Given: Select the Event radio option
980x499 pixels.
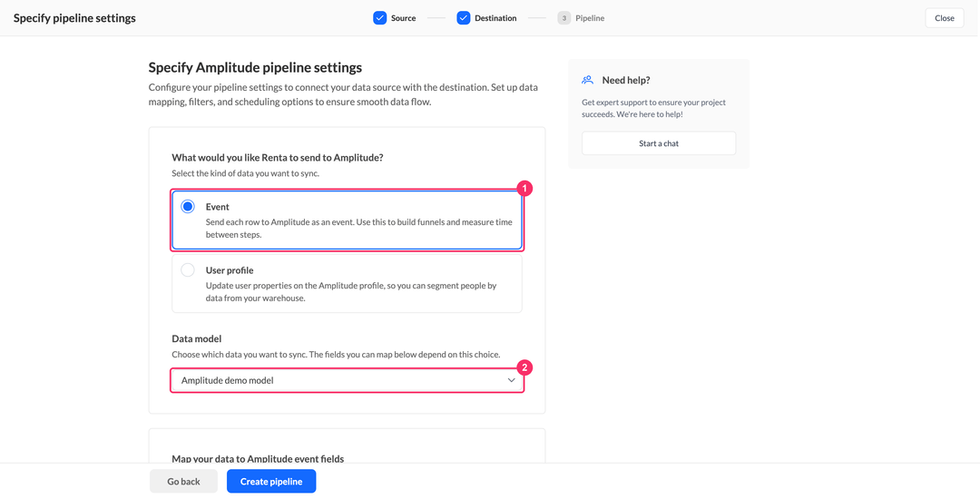Looking at the screenshot, I should pos(188,207).
